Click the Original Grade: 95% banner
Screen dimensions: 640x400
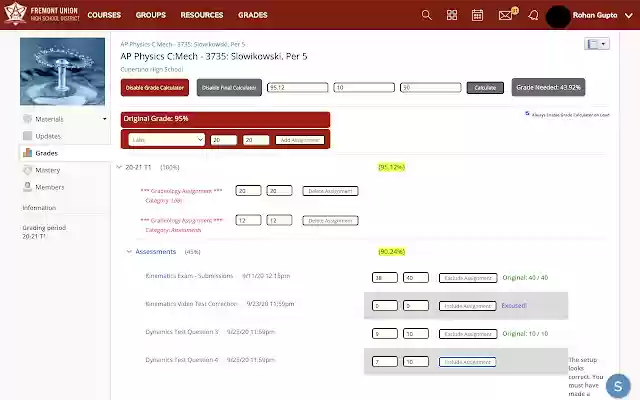225,119
